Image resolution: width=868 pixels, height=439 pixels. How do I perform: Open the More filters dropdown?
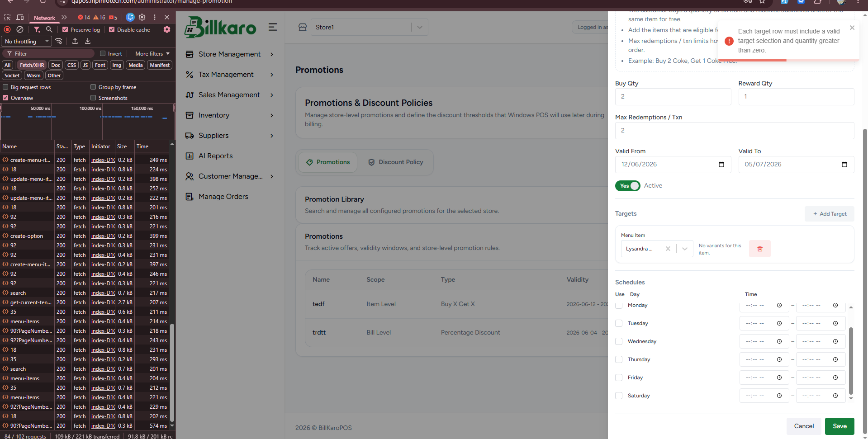tap(152, 53)
